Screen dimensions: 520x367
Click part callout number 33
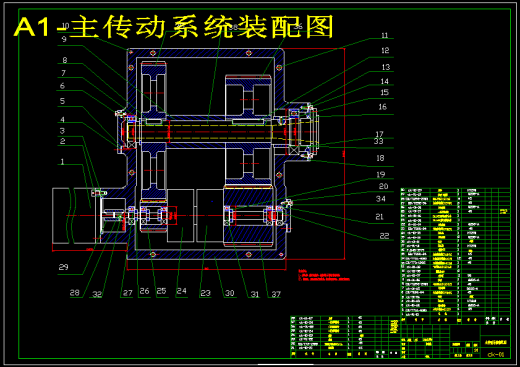pyautogui.click(x=378, y=141)
